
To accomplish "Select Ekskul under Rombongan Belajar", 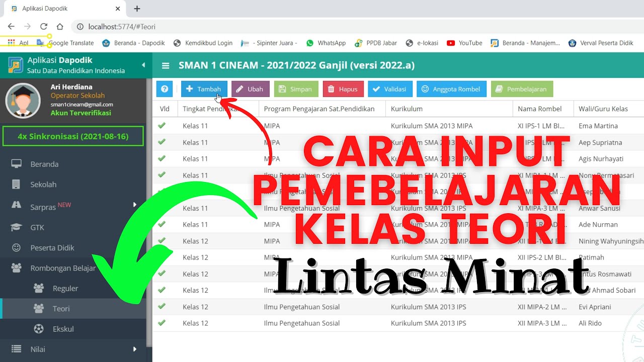I will tap(63, 329).
